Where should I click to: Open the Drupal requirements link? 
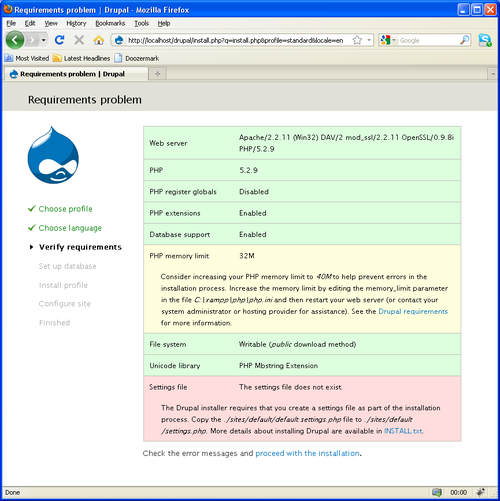point(413,311)
